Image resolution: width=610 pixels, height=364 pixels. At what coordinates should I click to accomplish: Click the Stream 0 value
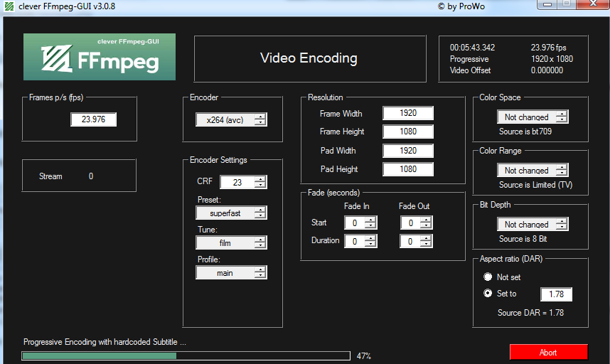pyautogui.click(x=90, y=176)
